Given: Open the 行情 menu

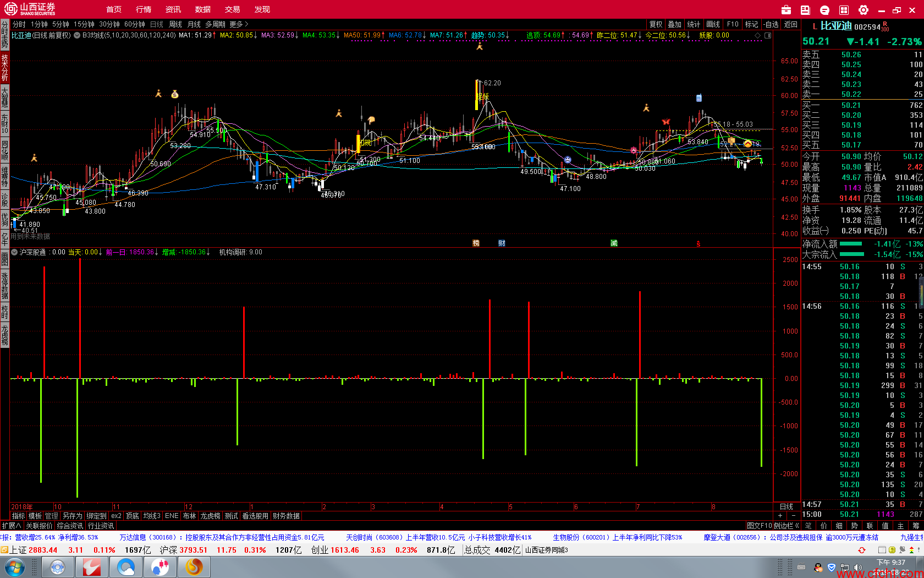Looking at the screenshot, I should 144,10.
